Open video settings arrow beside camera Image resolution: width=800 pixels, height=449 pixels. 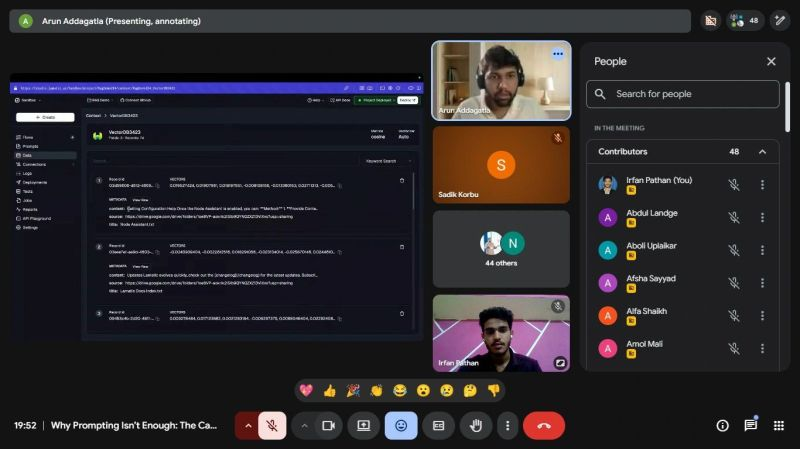click(304, 425)
